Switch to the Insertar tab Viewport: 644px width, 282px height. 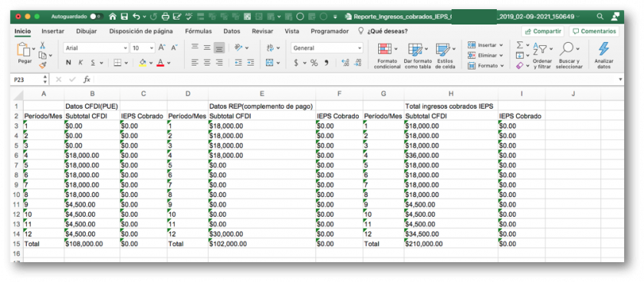click(53, 31)
